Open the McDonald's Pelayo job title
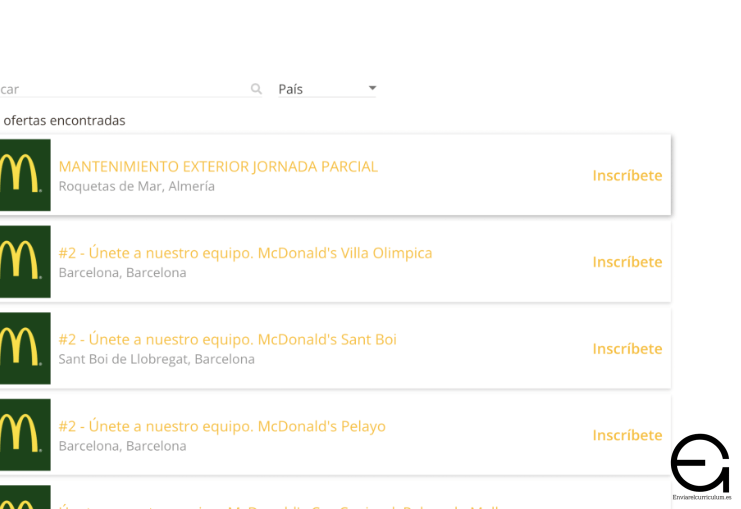This screenshot has width=741, height=509. tap(222, 426)
